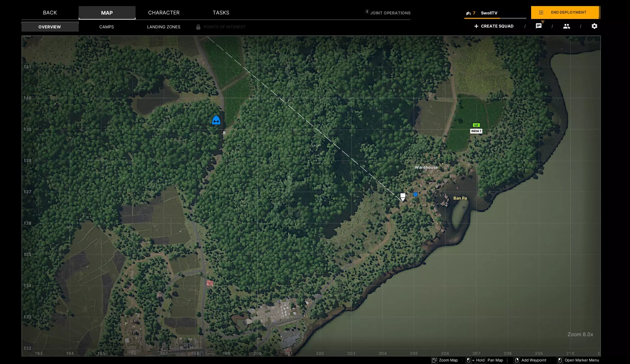Open the Tasks tab
This screenshot has width=630, height=364.
click(221, 13)
